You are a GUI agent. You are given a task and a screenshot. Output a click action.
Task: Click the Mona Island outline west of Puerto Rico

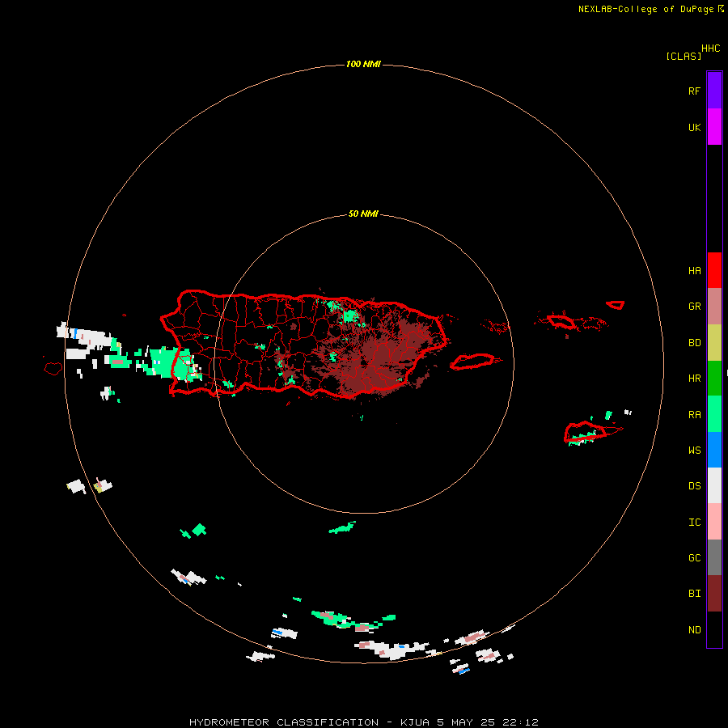pyautogui.click(x=53, y=369)
